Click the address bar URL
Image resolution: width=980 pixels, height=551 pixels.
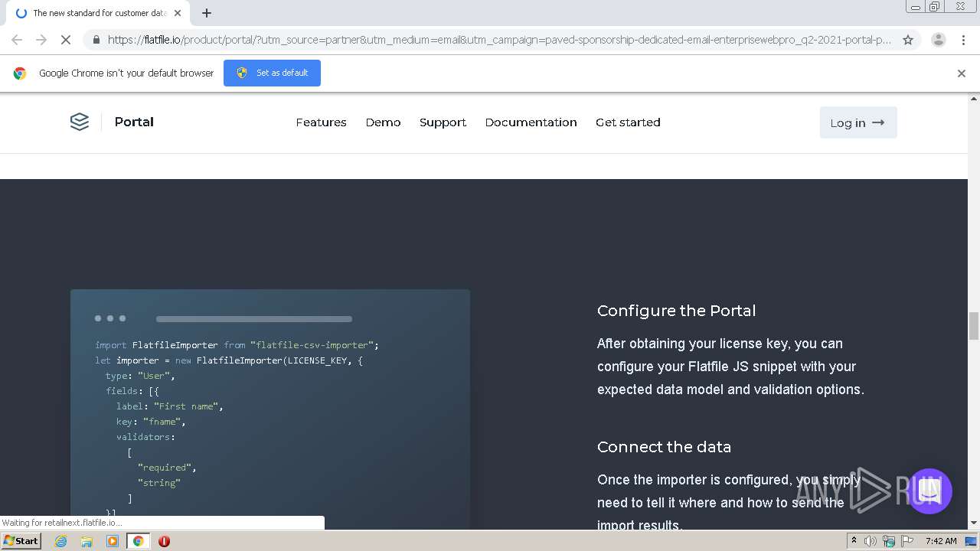pos(499,40)
